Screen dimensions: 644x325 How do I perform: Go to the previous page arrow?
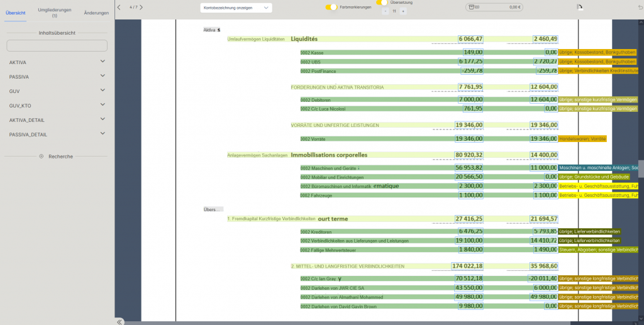pyautogui.click(x=119, y=8)
